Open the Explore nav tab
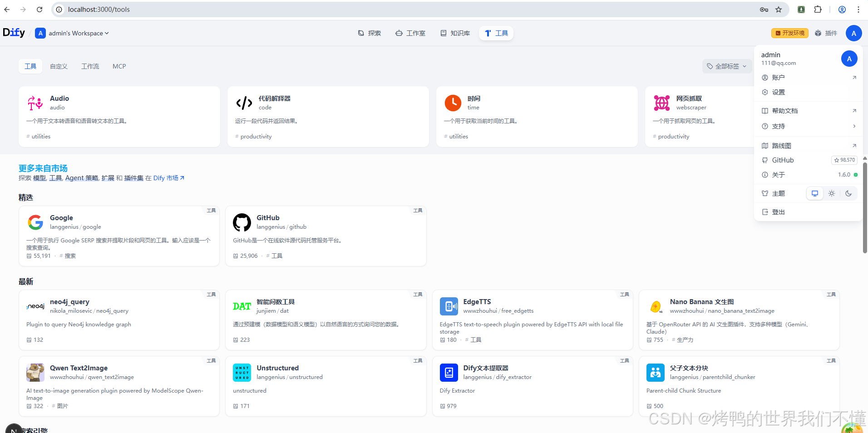 click(x=370, y=33)
